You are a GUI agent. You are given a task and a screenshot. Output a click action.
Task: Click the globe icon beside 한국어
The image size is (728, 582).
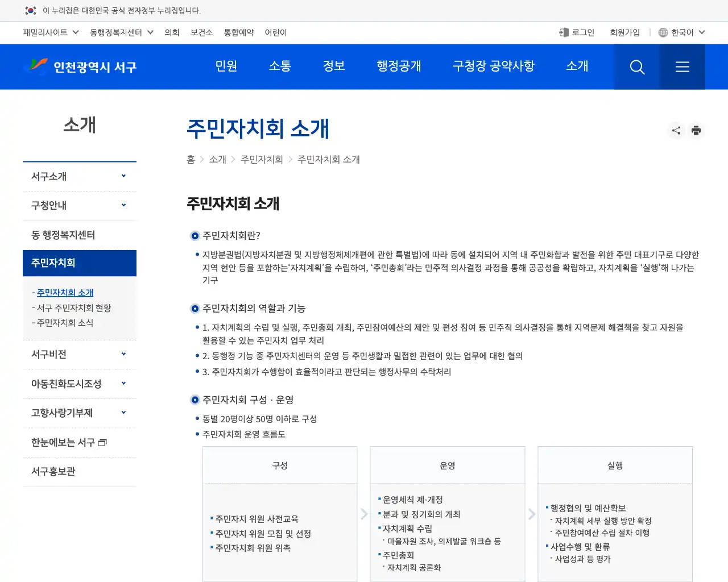coord(663,32)
